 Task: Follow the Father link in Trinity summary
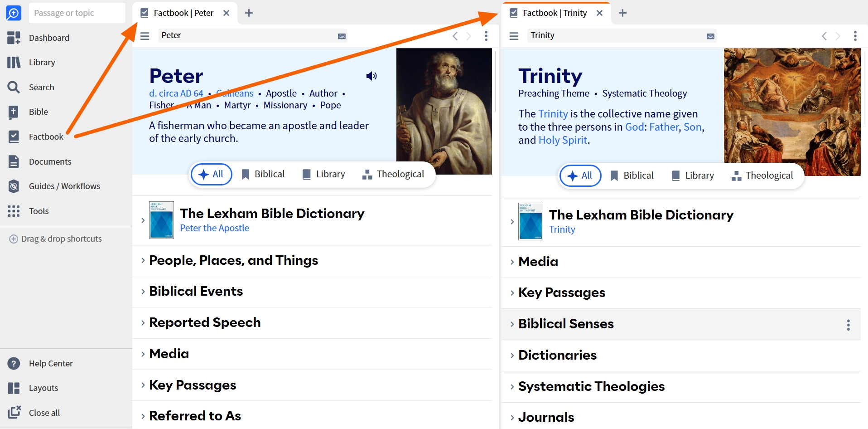click(x=664, y=127)
